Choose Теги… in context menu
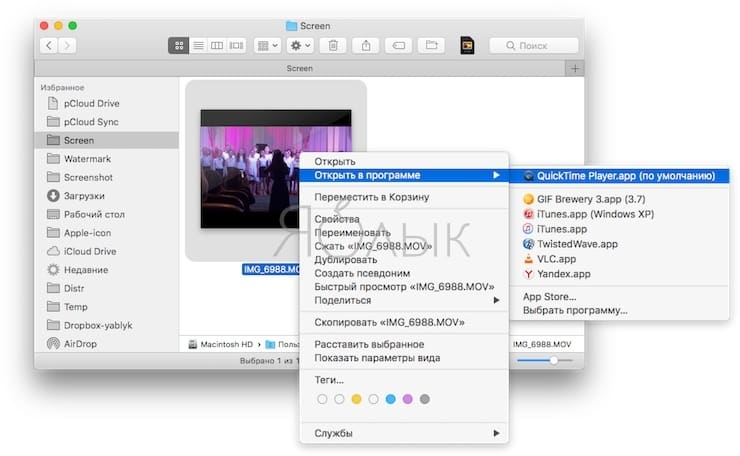 (x=404, y=380)
